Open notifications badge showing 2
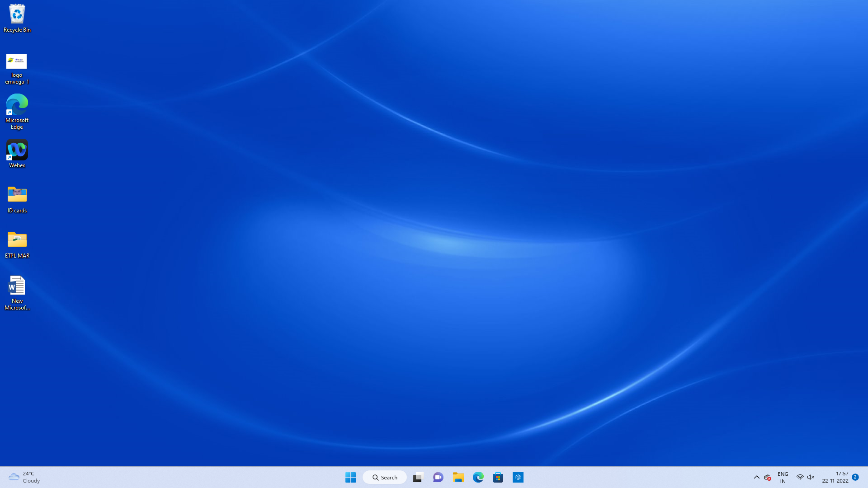 tap(855, 477)
